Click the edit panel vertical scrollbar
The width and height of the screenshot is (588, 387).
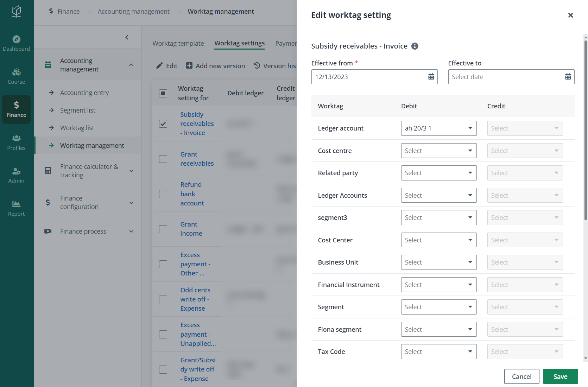(586, 130)
